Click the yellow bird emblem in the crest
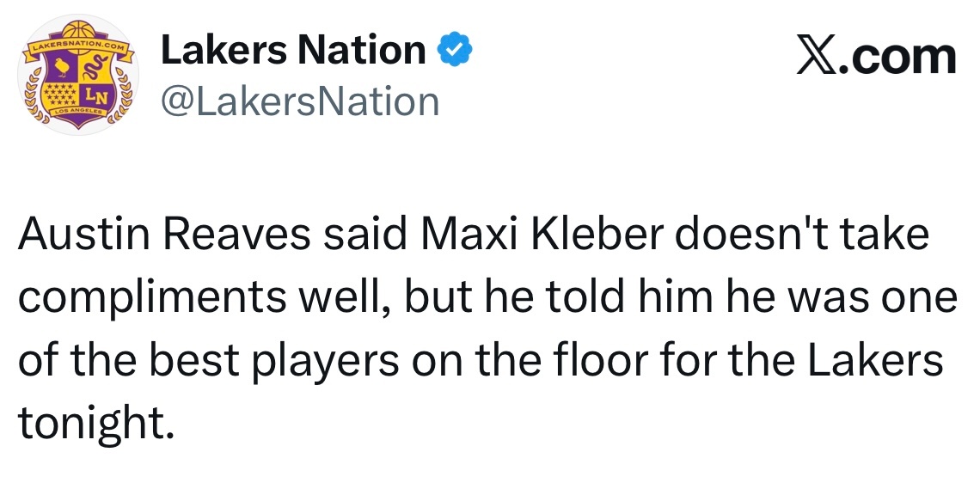 click(63, 68)
